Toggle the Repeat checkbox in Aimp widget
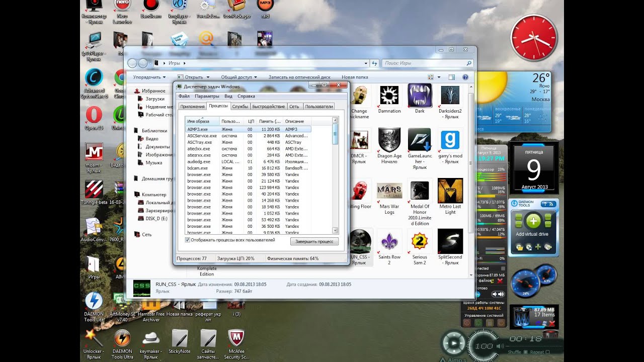 coord(548,352)
